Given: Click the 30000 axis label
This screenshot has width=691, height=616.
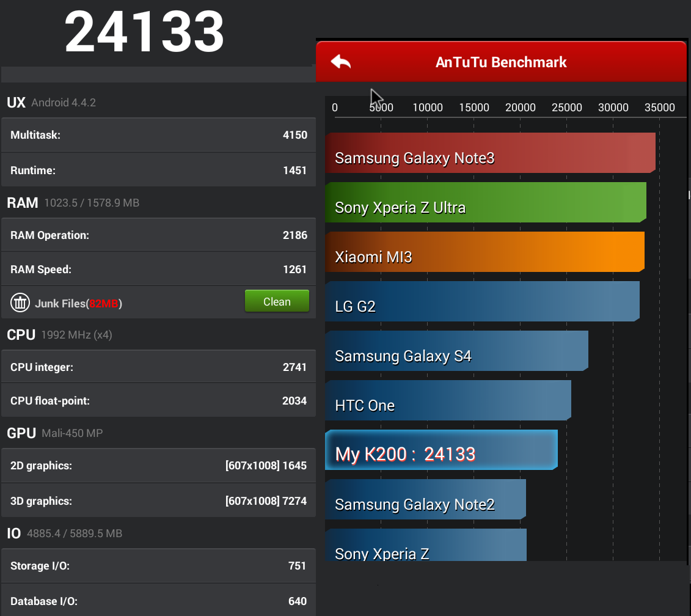Looking at the screenshot, I should (x=613, y=107).
